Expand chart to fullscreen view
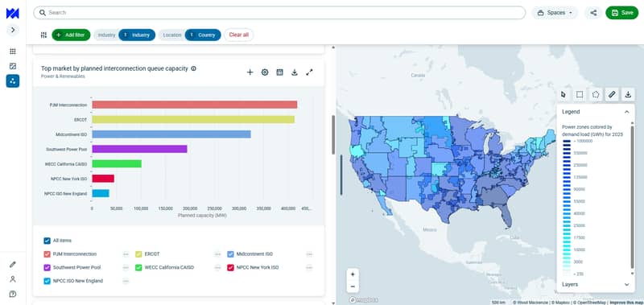644x305 pixels. pyautogui.click(x=309, y=72)
